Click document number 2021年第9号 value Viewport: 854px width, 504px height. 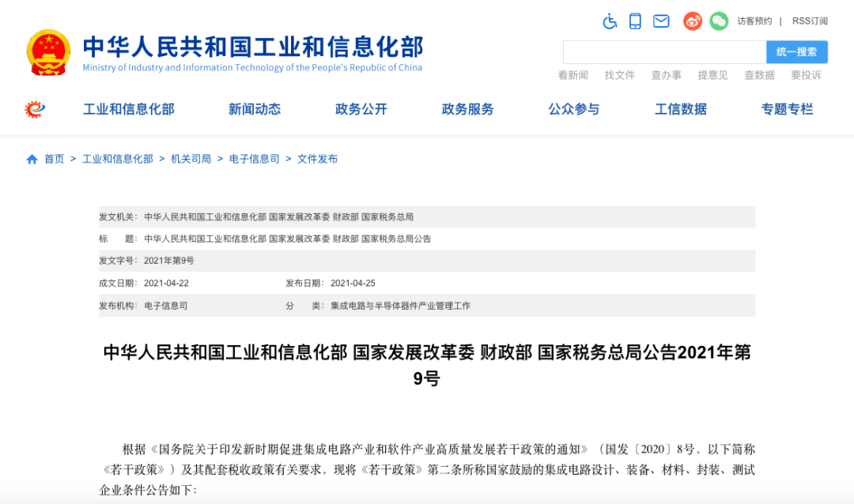click(169, 261)
